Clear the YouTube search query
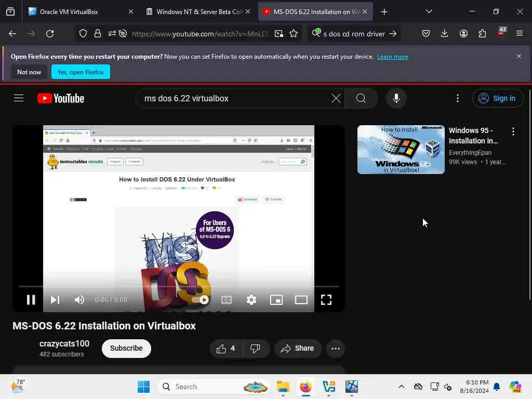This screenshot has height=399, width=532. (336, 98)
